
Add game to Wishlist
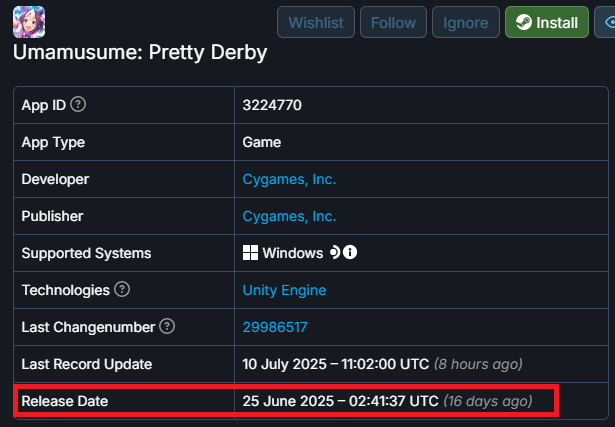pyautogui.click(x=316, y=22)
